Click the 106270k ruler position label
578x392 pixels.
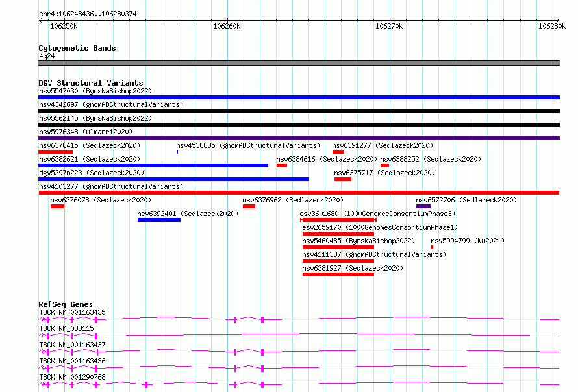pyautogui.click(x=389, y=26)
